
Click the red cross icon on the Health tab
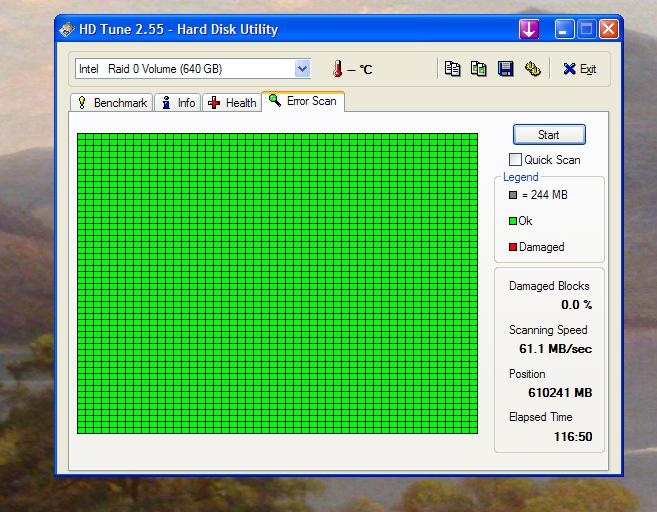point(214,103)
